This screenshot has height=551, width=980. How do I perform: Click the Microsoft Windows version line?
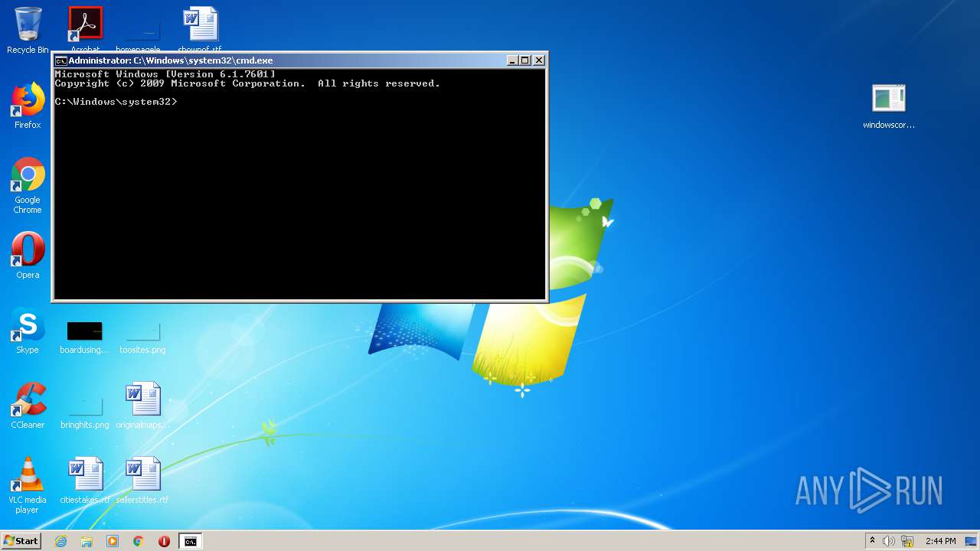click(165, 74)
